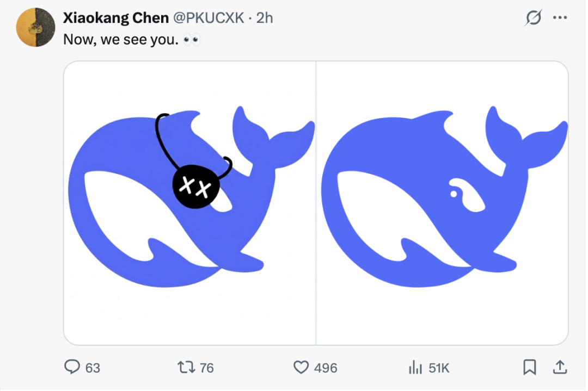The width and height of the screenshot is (588, 391).
Task: Click the Xiaokang Chen display name
Action: click(115, 18)
